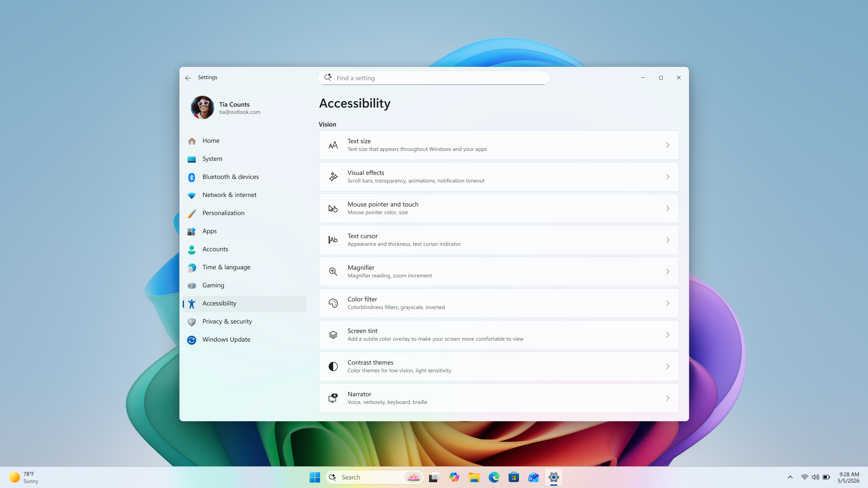Expand the Text size chevron

tap(668, 145)
